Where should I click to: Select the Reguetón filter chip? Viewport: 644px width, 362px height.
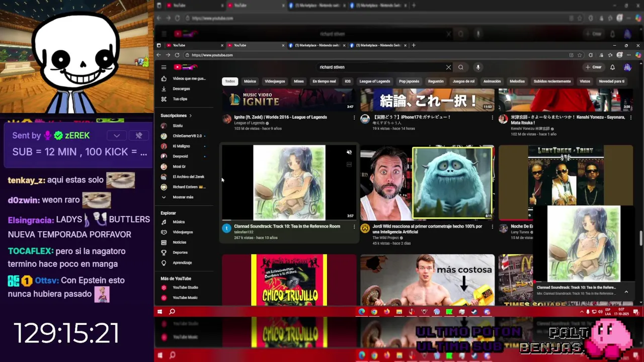tap(436, 81)
